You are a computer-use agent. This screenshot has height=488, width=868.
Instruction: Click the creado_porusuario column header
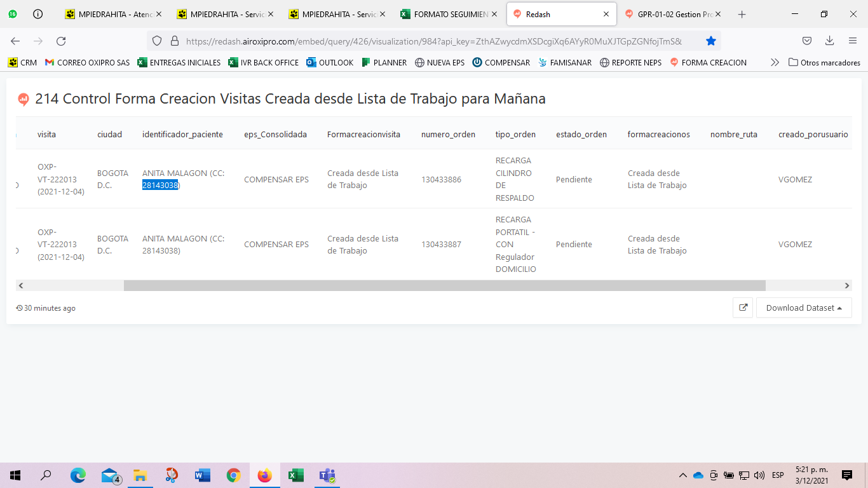(x=813, y=134)
